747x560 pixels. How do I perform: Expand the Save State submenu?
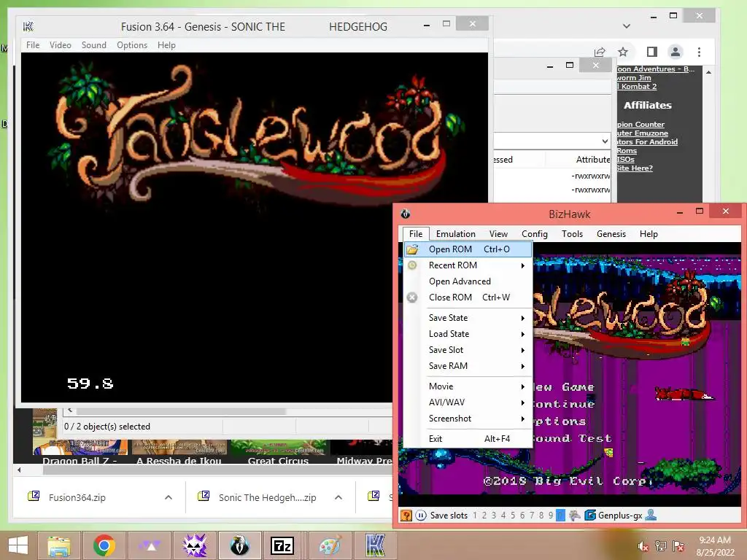(x=468, y=318)
